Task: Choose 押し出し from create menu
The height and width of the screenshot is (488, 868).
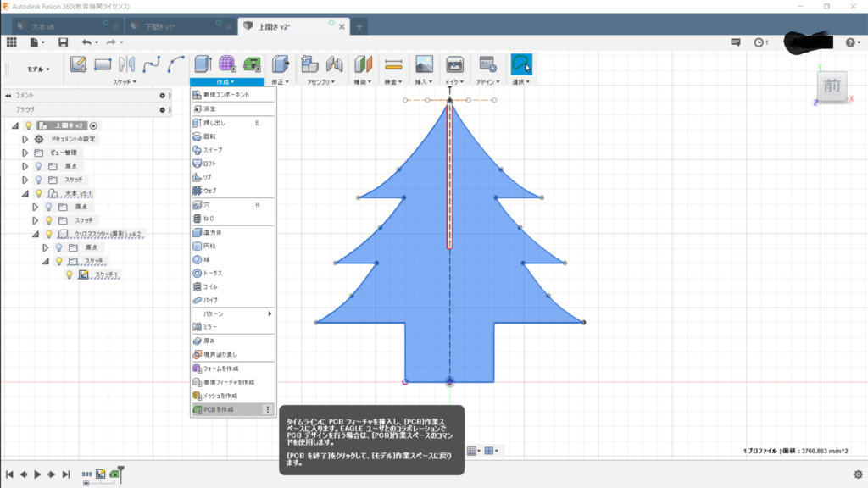Action: tap(233, 123)
